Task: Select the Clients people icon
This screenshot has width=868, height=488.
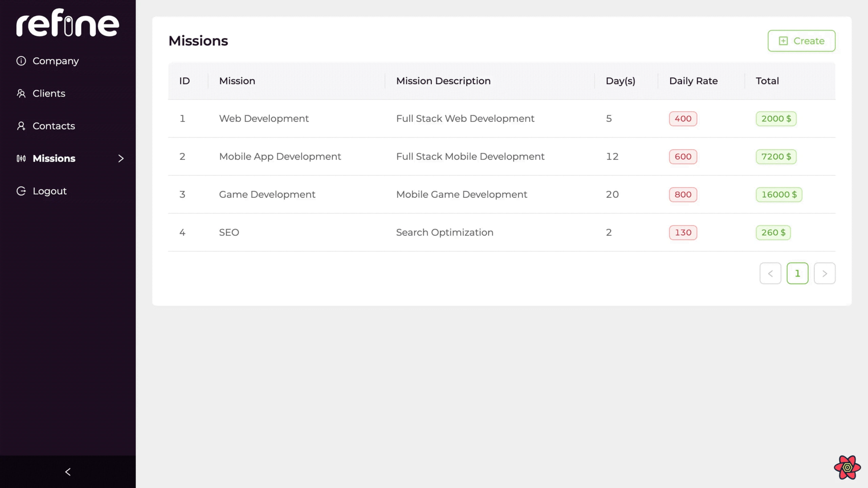Action: click(x=21, y=94)
